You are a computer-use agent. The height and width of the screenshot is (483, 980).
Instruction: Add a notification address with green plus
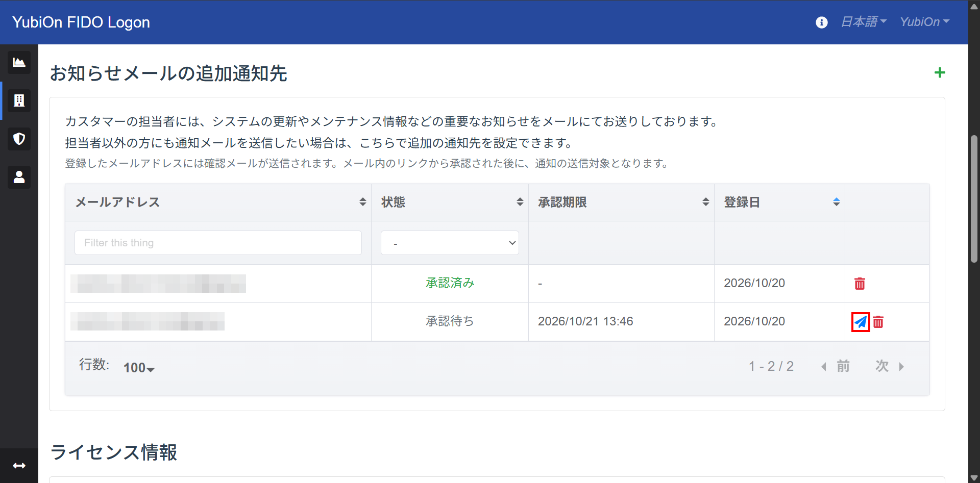(940, 72)
